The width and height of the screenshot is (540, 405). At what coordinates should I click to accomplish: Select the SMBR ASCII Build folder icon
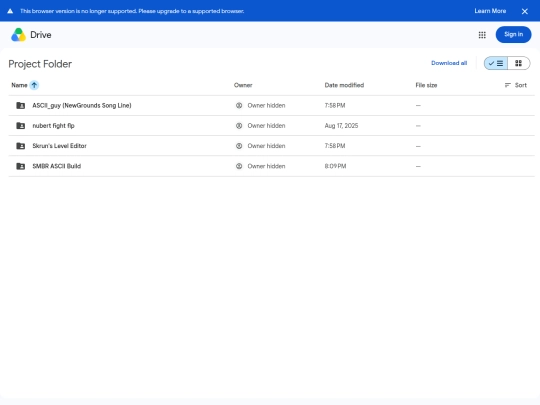[x=21, y=166]
